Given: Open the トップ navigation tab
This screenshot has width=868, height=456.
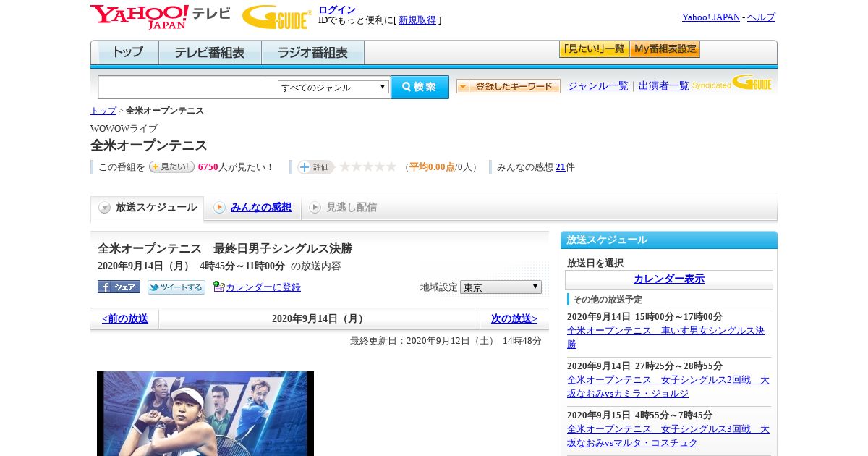Looking at the screenshot, I should click(128, 53).
